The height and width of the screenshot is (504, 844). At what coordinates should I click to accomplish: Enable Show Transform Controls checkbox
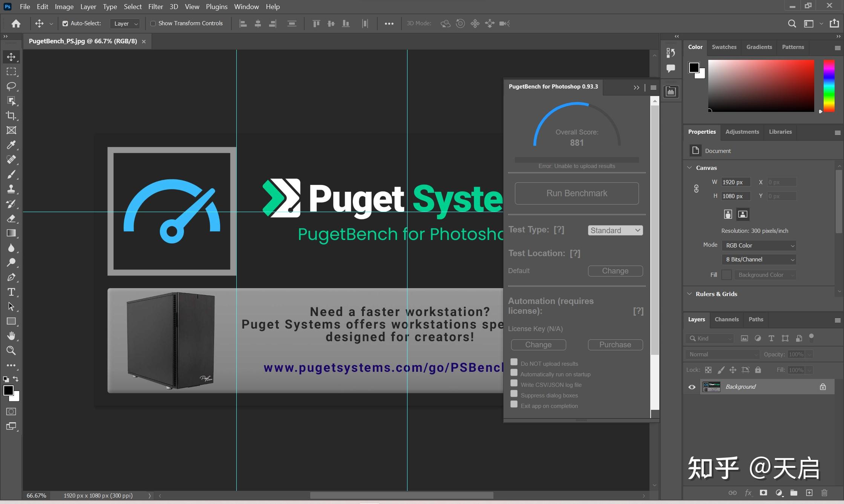tap(153, 23)
